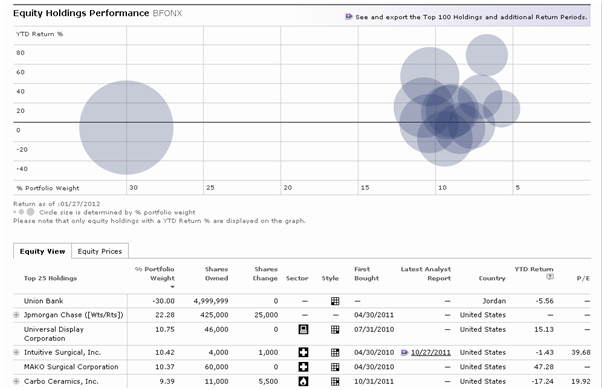Image resolution: width=604 pixels, height=390 pixels.
Task: Expand the Intuitive Surgical, Inc. row
Action: (x=16, y=352)
